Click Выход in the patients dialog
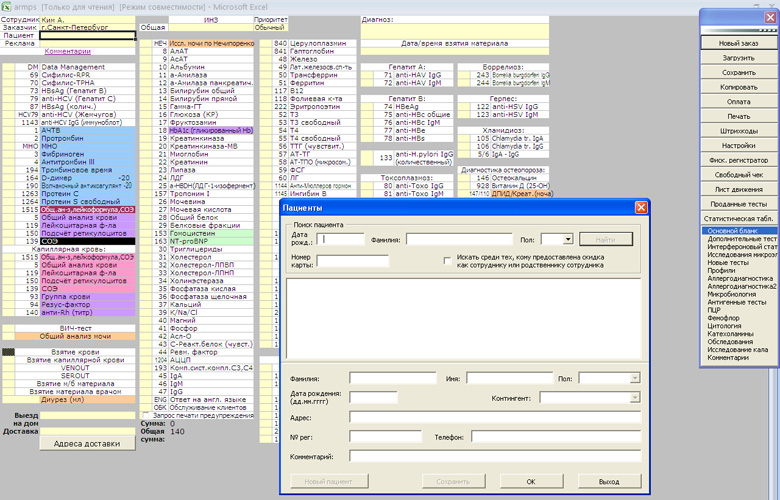 (x=609, y=481)
